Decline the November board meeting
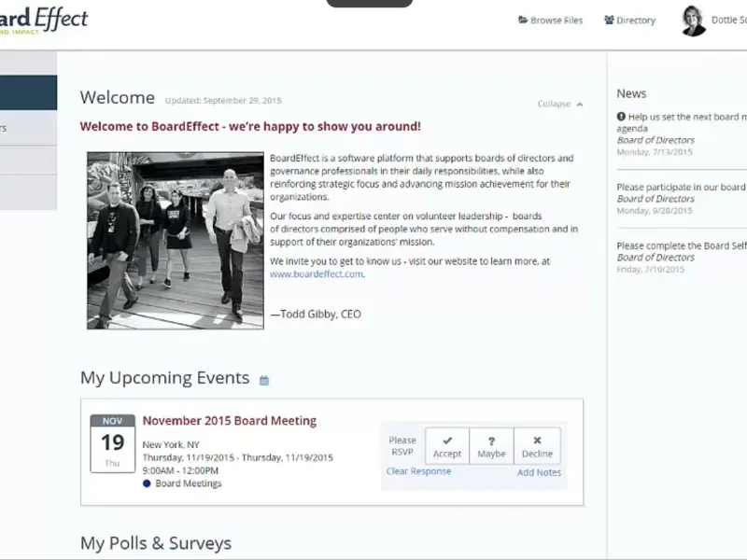747x560 pixels. [537, 446]
